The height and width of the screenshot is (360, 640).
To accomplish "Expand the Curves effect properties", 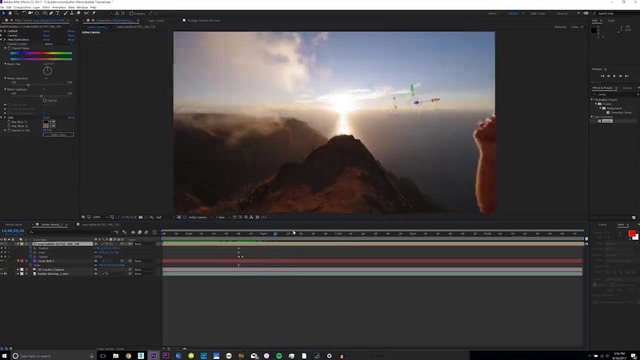I will click(x=2, y=36).
